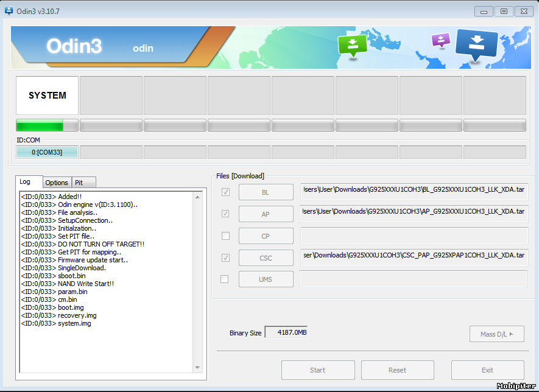Viewport: 539px width, 392px height.
Task: Toggle the CSC file checkbox
Action: click(x=225, y=257)
